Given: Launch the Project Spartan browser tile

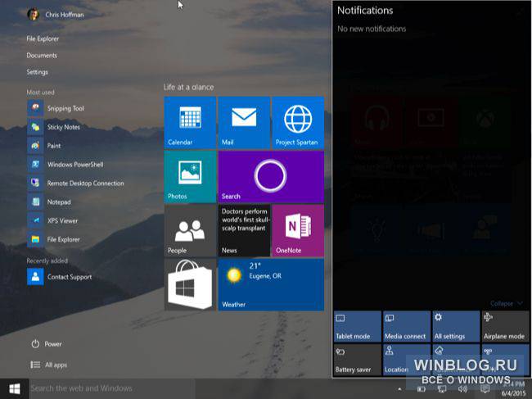Looking at the screenshot, I should coord(298,123).
